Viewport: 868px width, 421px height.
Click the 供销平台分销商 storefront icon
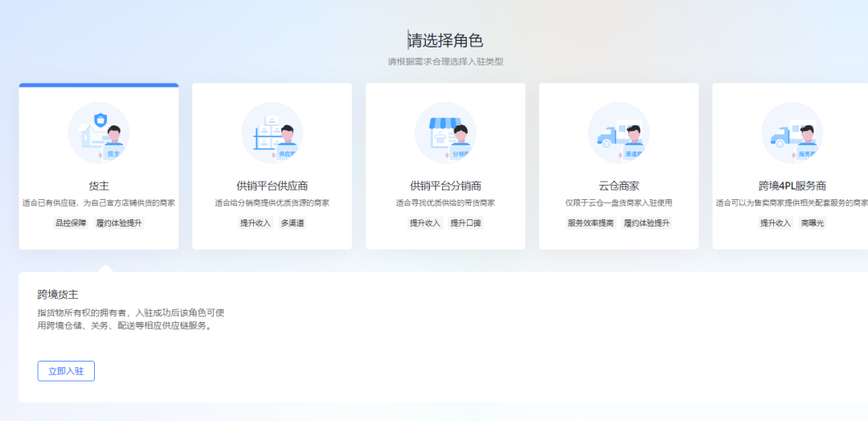(445, 133)
